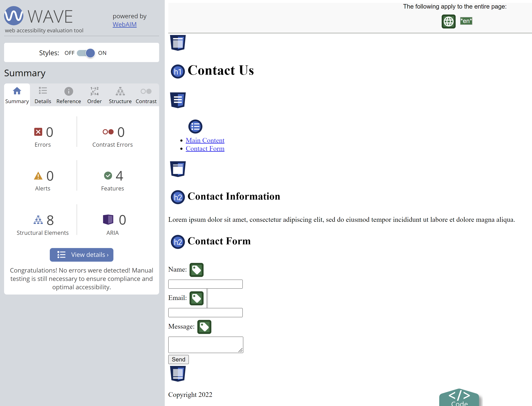Click the Structural Elements hierarchy icon

(38, 220)
